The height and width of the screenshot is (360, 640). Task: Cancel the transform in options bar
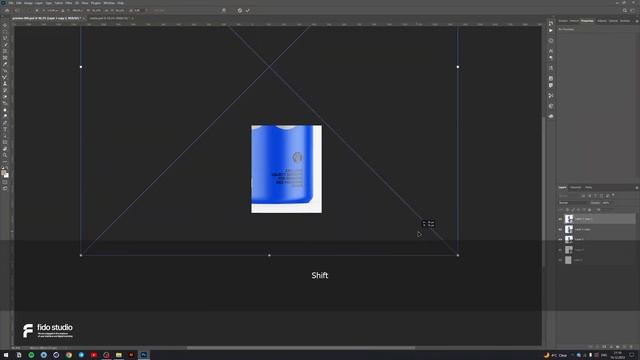(x=240, y=10)
